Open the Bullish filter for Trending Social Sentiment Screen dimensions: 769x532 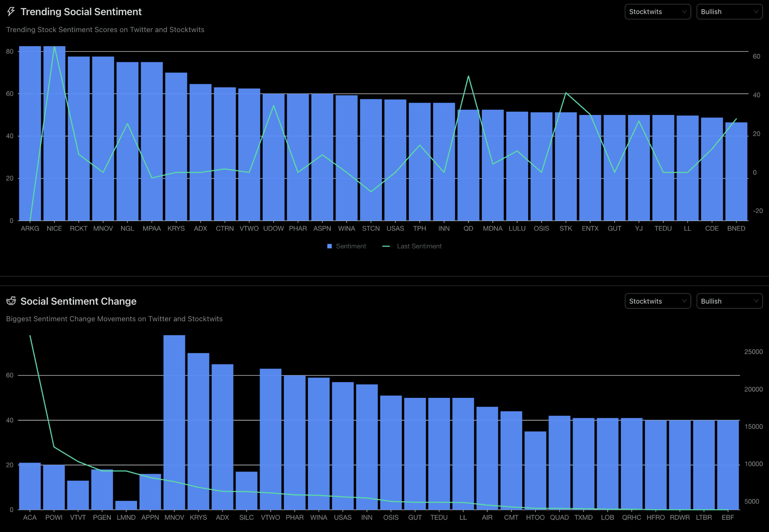click(729, 12)
